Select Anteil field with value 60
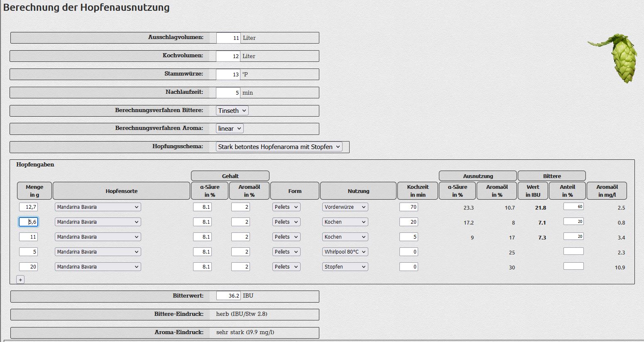Image resolution: width=644 pixels, height=342 pixels. (573, 206)
